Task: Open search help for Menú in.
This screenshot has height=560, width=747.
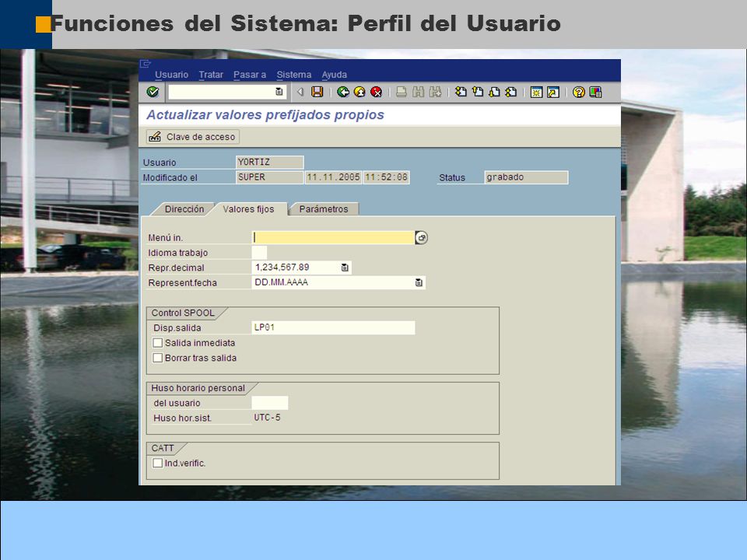Action: [421, 238]
